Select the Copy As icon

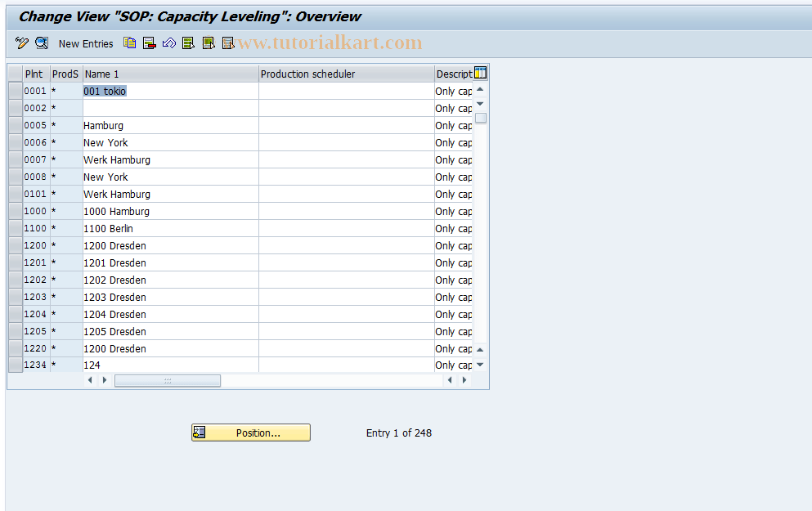129,43
